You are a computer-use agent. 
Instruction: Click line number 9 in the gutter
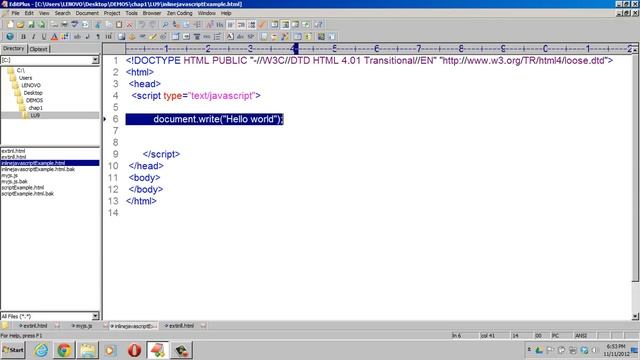116,154
